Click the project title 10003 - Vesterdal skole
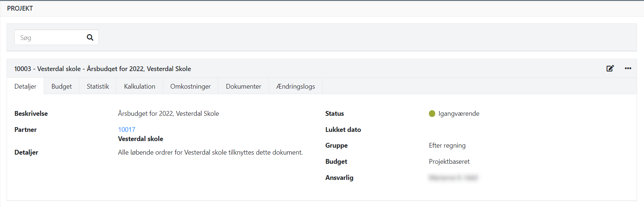Screen dimensions: 644x207 coord(103,69)
